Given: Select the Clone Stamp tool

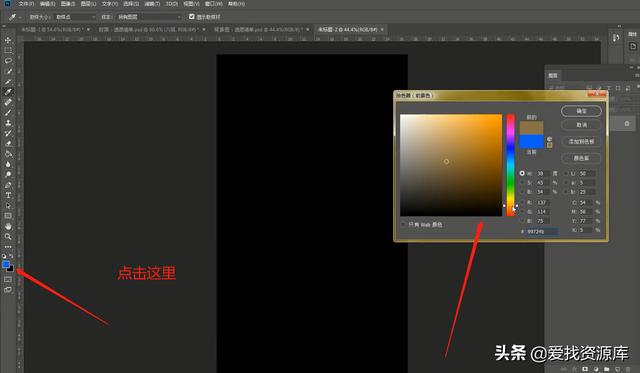Looking at the screenshot, I should (8, 123).
